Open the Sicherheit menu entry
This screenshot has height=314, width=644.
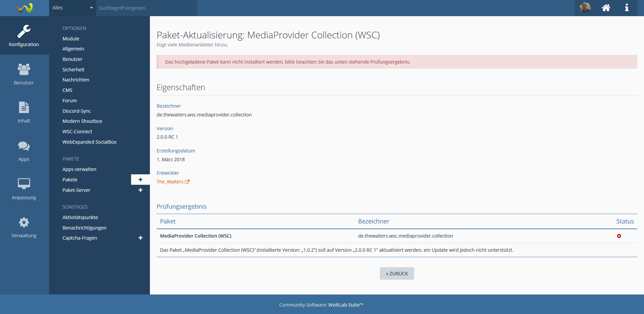[x=73, y=70]
